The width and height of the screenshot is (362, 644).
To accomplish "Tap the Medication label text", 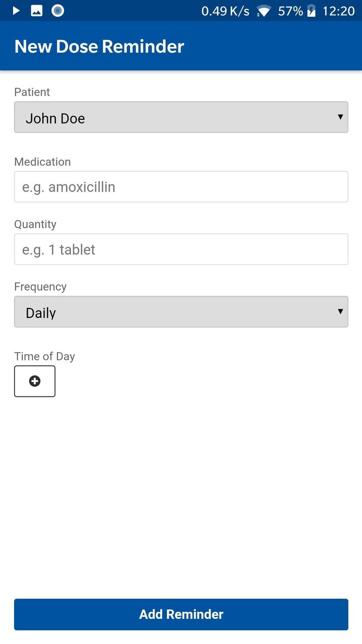I will (42, 162).
